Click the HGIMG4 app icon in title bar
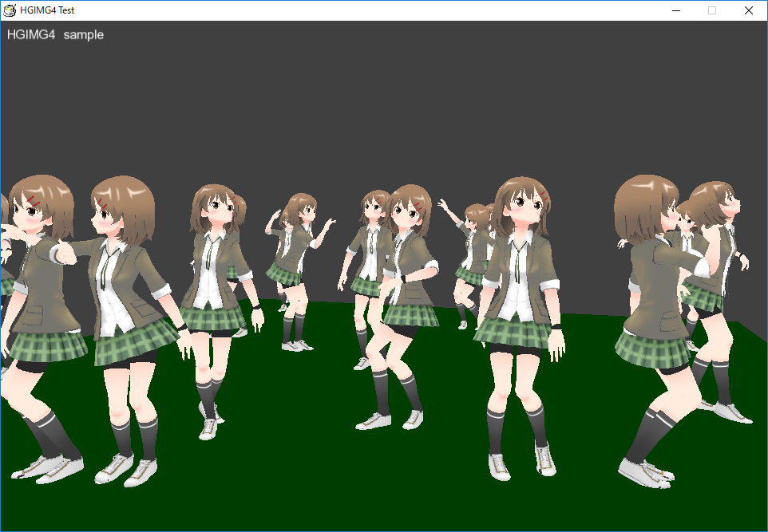Screen dimensions: 768x532 tap(10, 10)
